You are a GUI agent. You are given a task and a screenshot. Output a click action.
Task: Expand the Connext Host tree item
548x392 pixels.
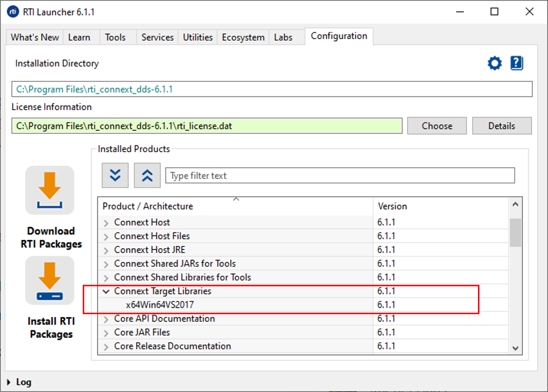(x=106, y=223)
